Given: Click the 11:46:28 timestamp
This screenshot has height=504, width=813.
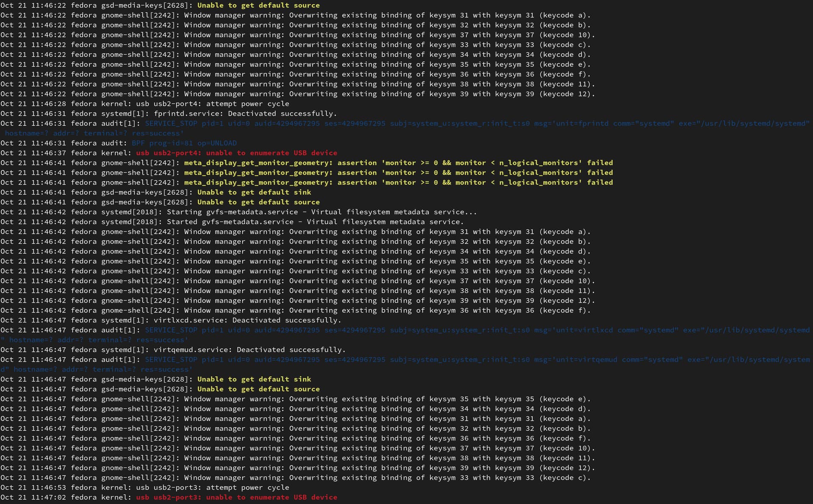Looking at the screenshot, I should tap(48, 104).
